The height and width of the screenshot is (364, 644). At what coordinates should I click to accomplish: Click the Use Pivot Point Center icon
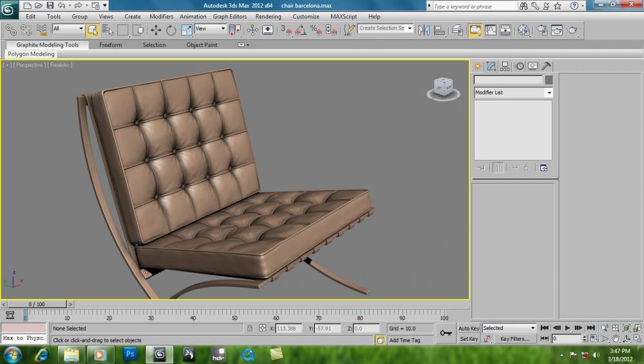point(235,30)
